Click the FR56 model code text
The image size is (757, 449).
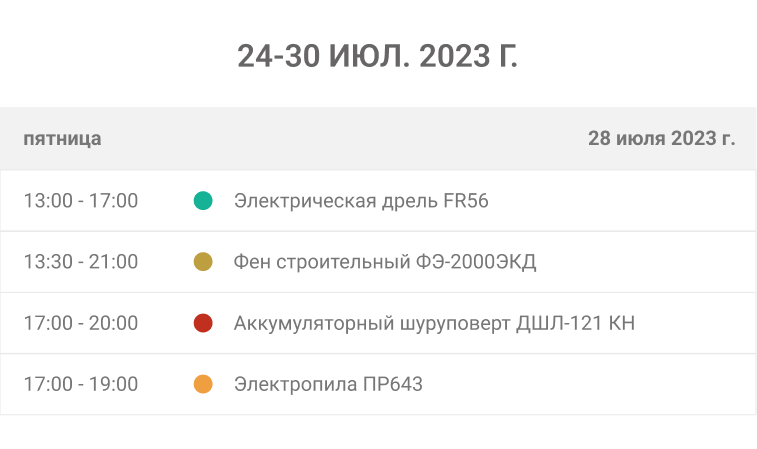(465, 201)
